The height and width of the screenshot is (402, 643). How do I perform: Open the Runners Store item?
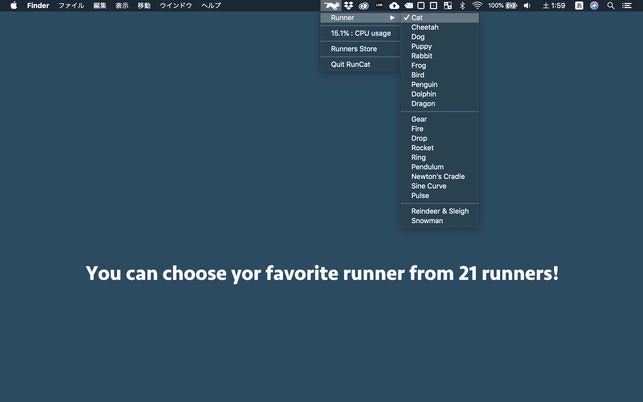pyautogui.click(x=360, y=49)
